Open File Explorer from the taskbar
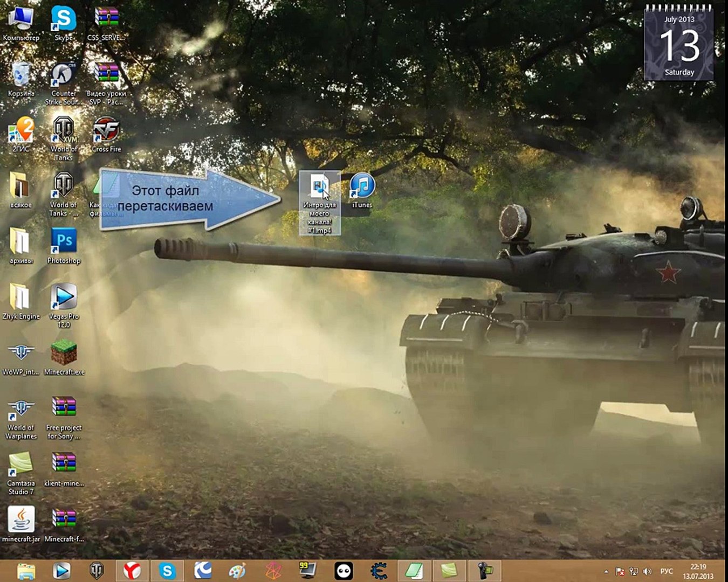Viewport: 728px width, 582px height. coord(26,570)
